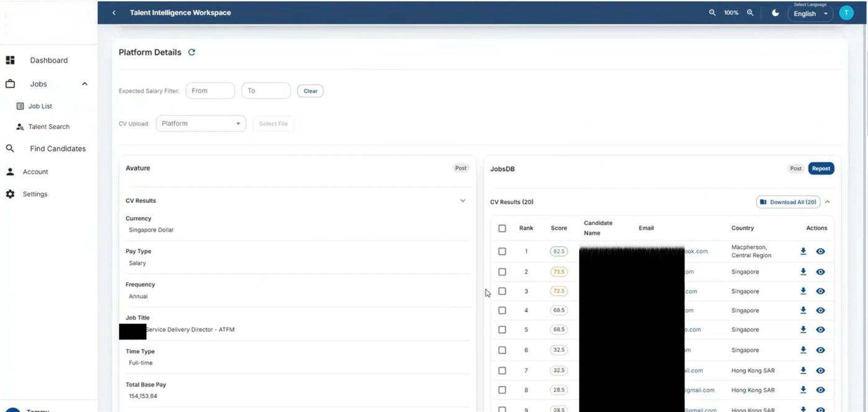Click the 82.5 score badge

pos(559,252)
